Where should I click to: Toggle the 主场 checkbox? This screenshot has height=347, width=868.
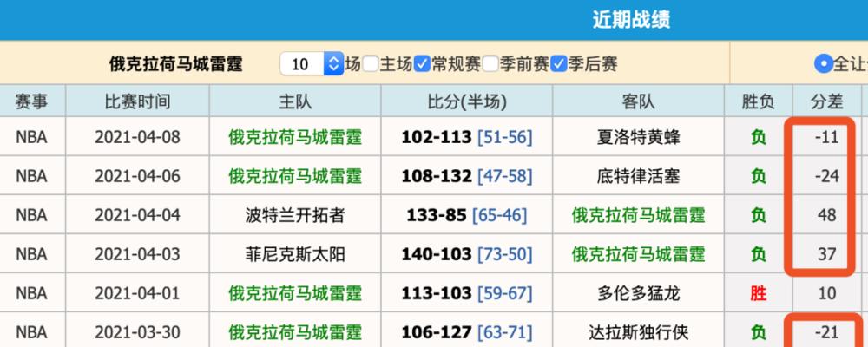[371, 64]
